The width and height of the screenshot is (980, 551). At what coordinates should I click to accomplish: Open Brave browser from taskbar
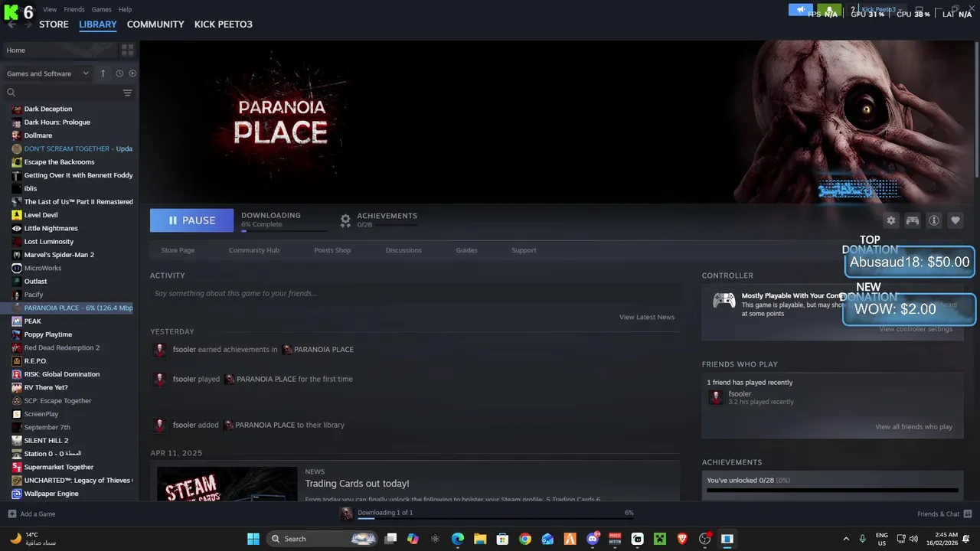pyautogui.click(x=682, y=539)
